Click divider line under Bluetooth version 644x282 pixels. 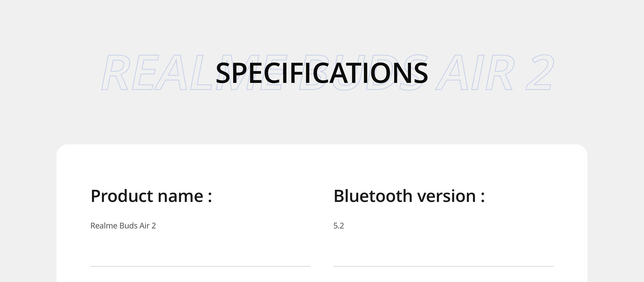[x=443, y=266]
